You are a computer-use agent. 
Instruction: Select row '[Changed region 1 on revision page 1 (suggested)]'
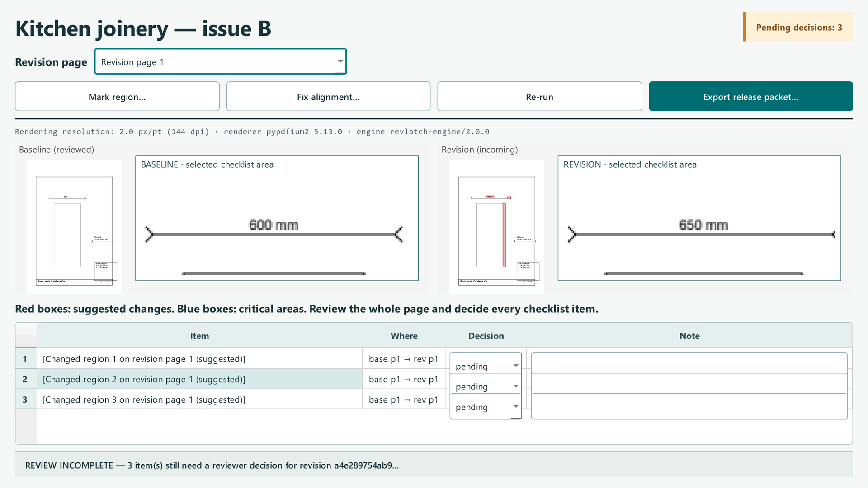tap(199, 359)
